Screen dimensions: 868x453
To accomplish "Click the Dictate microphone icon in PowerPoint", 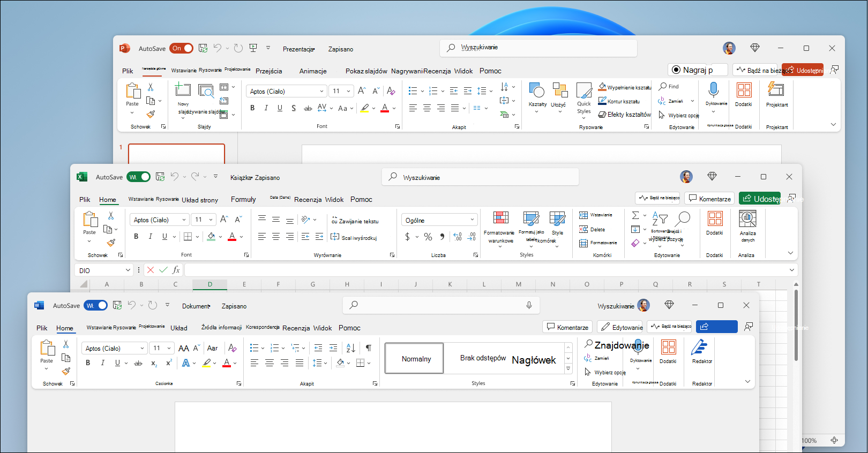I will click(x=713, y=89).
